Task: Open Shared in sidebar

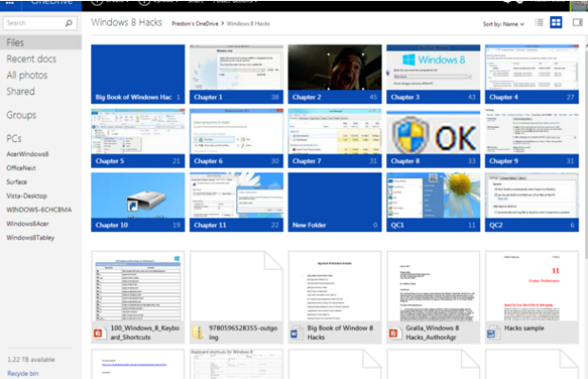Action: tap(20, 91)
